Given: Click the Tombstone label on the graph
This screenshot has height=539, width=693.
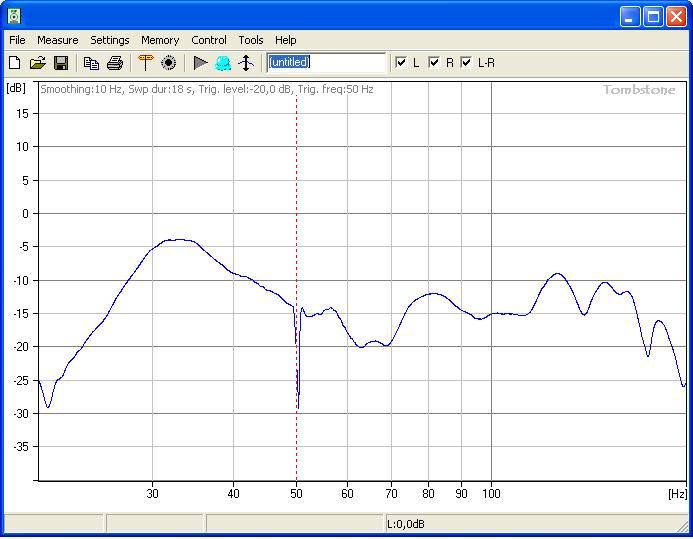Looking at the screenshot, I should click(638, 90).
